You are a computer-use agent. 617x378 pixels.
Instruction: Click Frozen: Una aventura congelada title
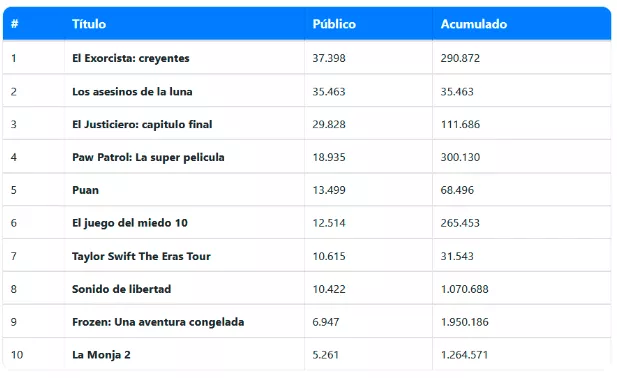point(158,322)
